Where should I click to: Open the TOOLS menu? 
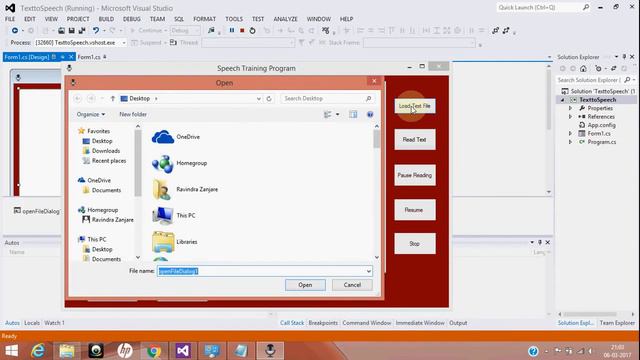coord(234,19)
